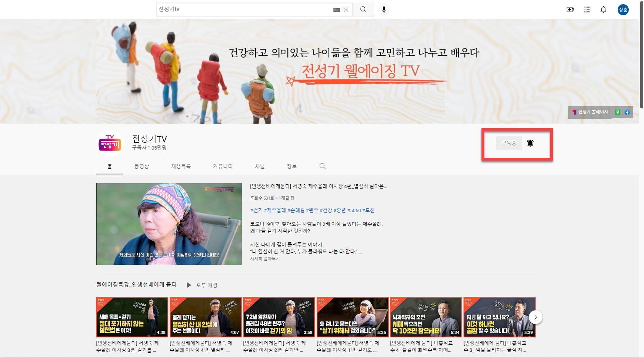Start voice search with microphone icon

[384, 10]
